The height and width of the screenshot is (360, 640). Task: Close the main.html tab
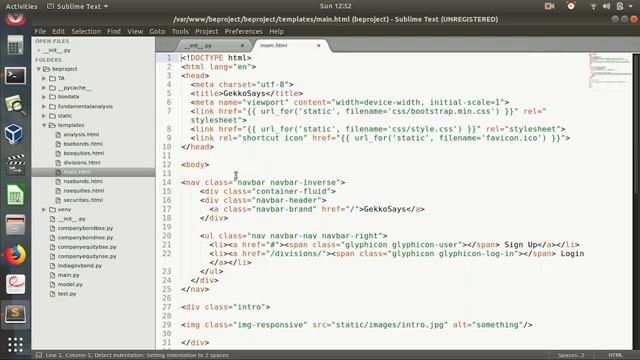[318, 45]
